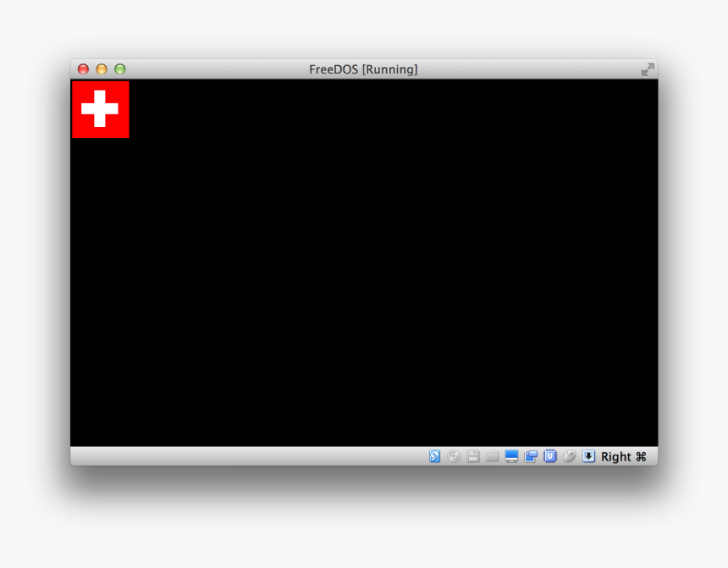Zoom the FreeDOS window with green button
Image resolution: width=728 pixels, height=568 pixels.
coord(120,69)
